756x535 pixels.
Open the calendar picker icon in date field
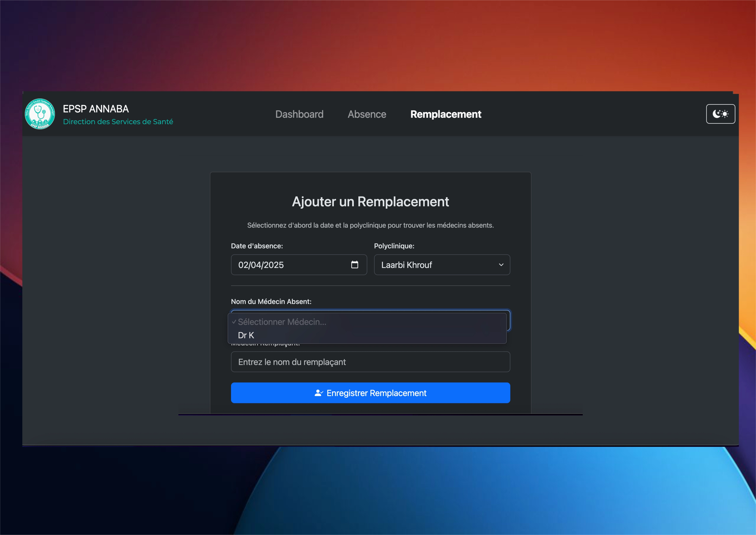(x=354, y=265)
